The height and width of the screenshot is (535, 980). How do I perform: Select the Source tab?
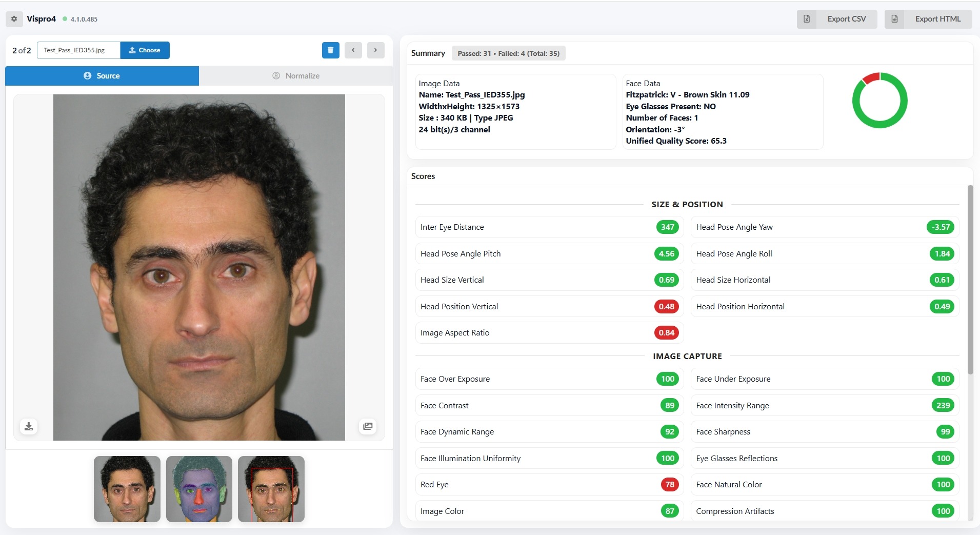tap(102, 76)
